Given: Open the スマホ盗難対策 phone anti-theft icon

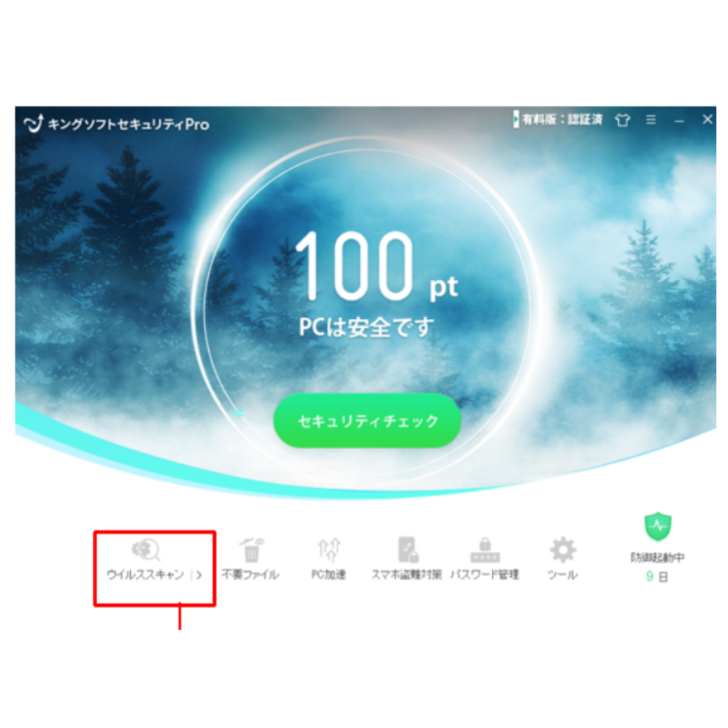Looking at the screenshot, I should click(x=408, y=550).
